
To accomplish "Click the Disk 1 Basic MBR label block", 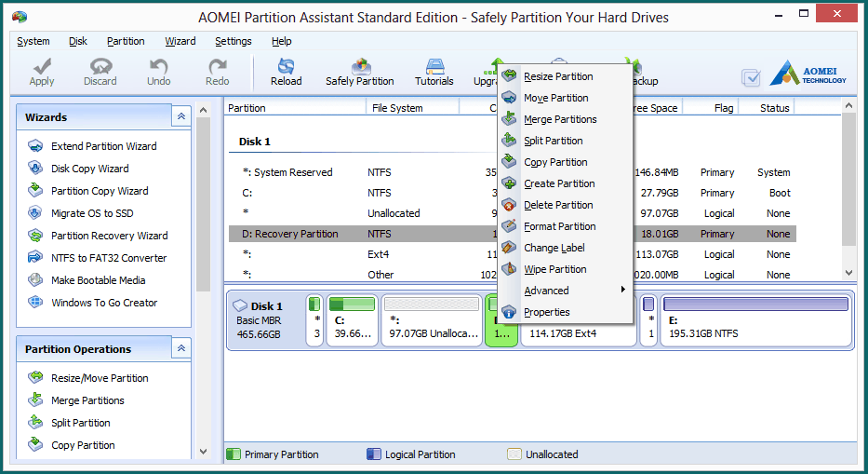I will pyautogui.click(x=264, y=320).
